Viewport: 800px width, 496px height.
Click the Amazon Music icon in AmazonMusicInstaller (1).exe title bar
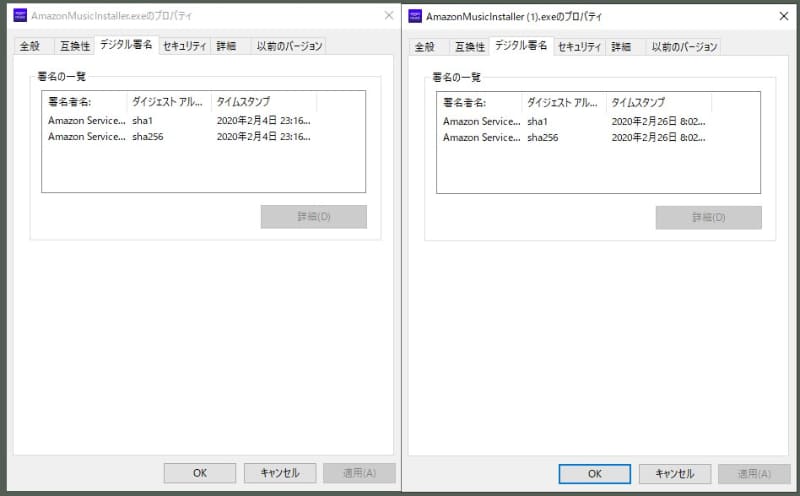click(415, 16)
